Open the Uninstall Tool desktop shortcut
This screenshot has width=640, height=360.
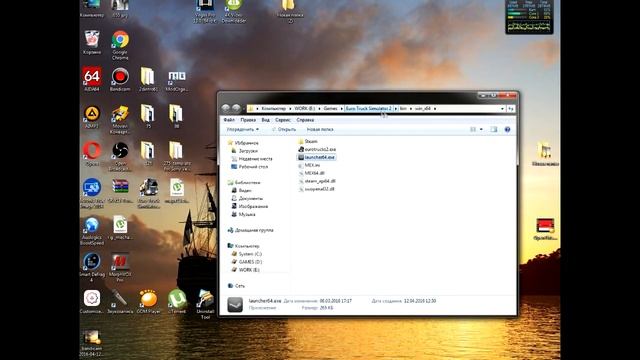(x=205, y=304)
